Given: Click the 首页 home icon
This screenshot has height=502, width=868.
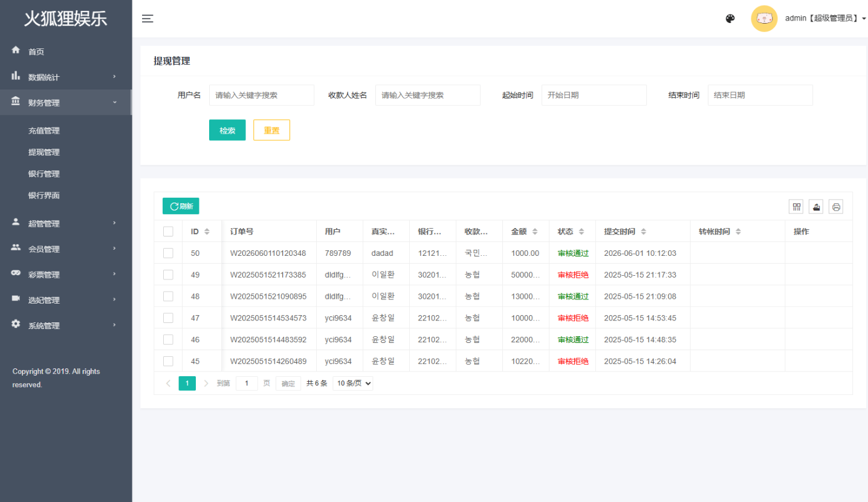Looking at the screenshot, I should [16, 50].
